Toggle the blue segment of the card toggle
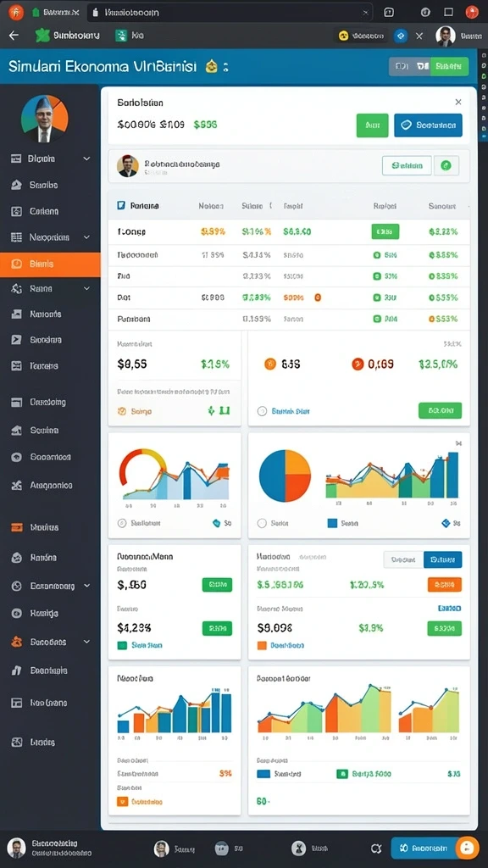 tap(442, 559)
